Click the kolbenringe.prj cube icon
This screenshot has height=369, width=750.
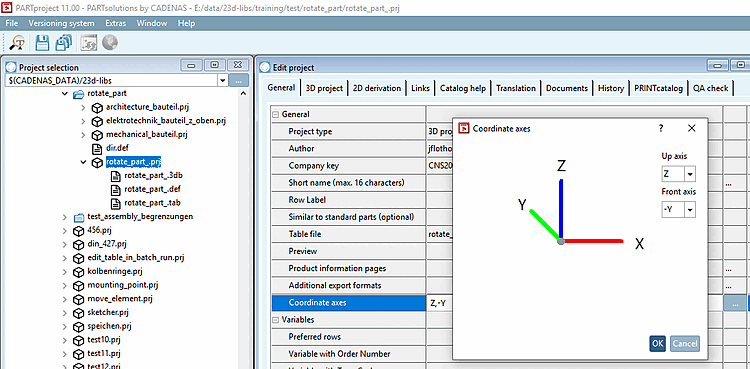(x=78, y=272)
